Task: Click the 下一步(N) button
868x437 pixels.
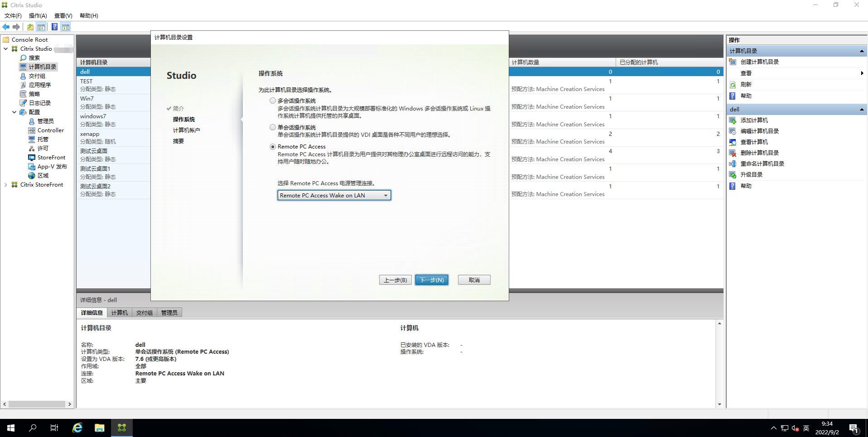Action: pos(432,280)
